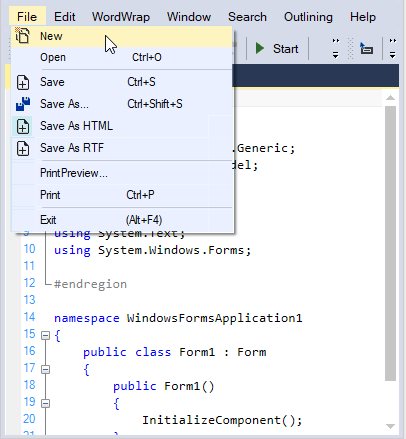The height and width of the screenshot is (439, 406).
Task: Click the blue floppy Save As icon
Action: pos(23,104)
